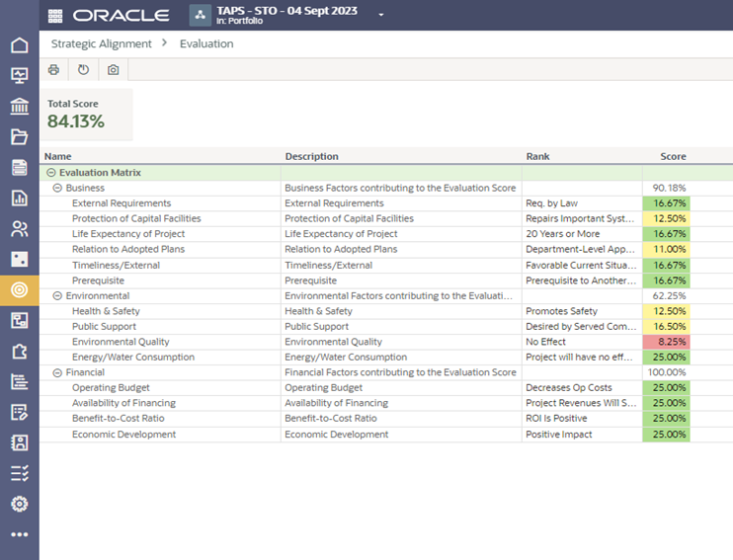Screen dimensions: 733x560
Task: Open the bank building icon in sidebar
Action: point(19,107)
